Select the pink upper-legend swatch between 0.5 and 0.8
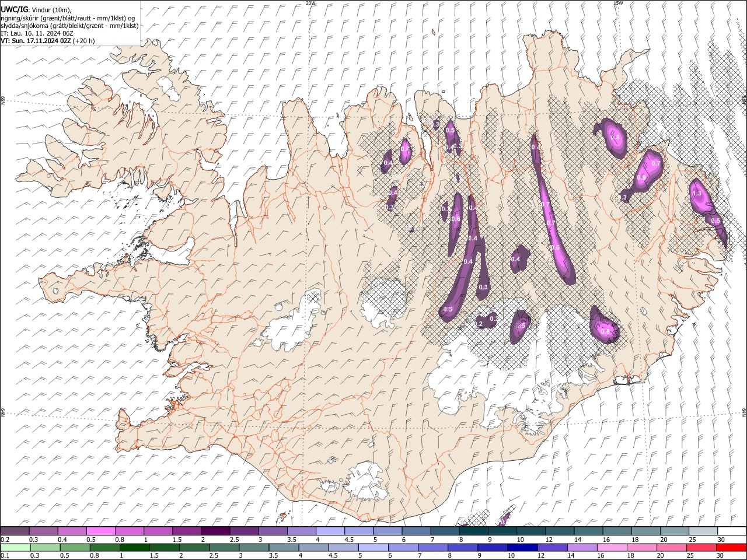The width and height of the screenshot is (747, 560). [101, 531]
